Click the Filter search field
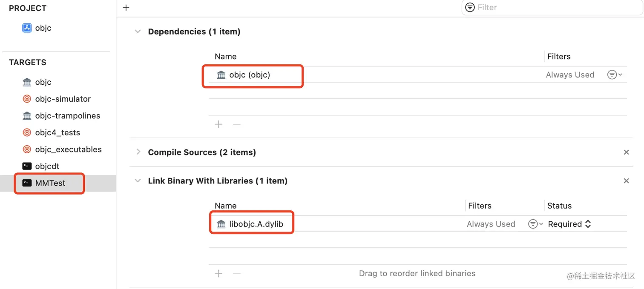This screenshot has height=289, width=644. coord(554,8)
